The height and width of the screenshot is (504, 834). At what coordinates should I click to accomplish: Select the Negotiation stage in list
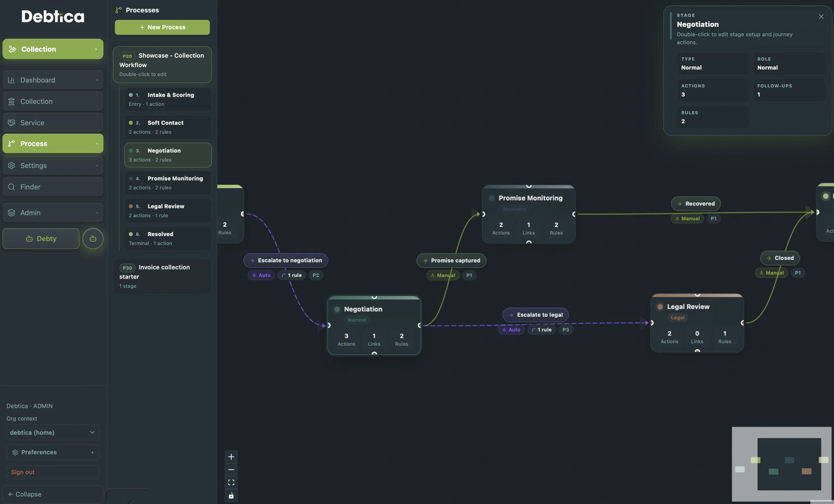[x=168, y=155]
